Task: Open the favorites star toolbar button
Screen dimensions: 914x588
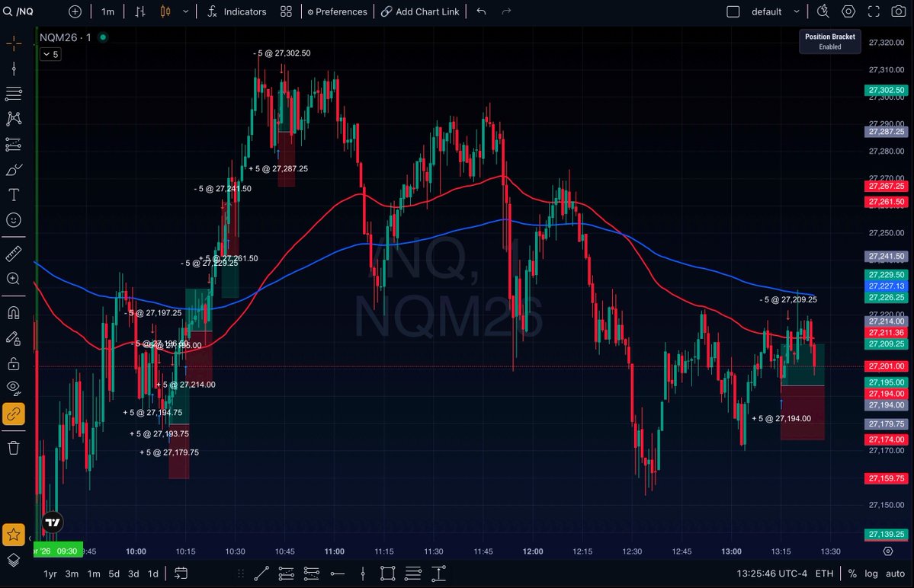Action: pos(14,535)
